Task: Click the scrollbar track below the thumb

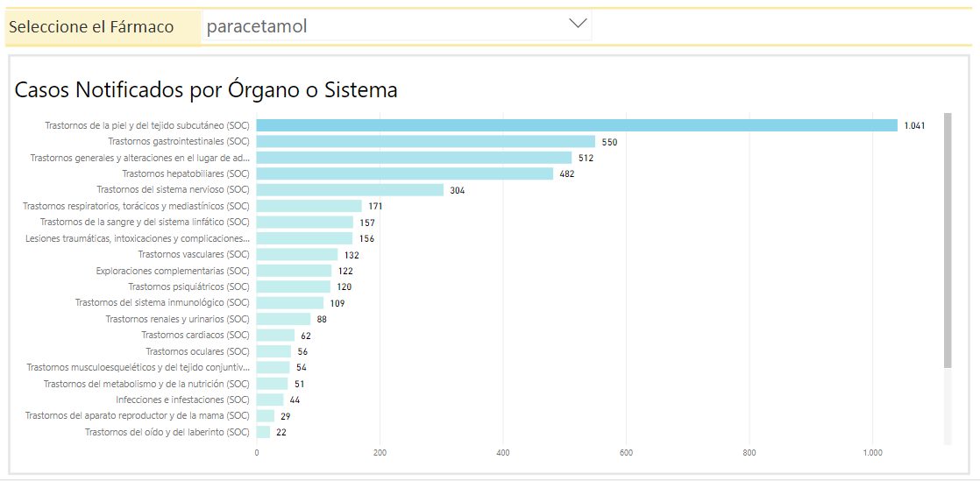Action: [948, 407]
